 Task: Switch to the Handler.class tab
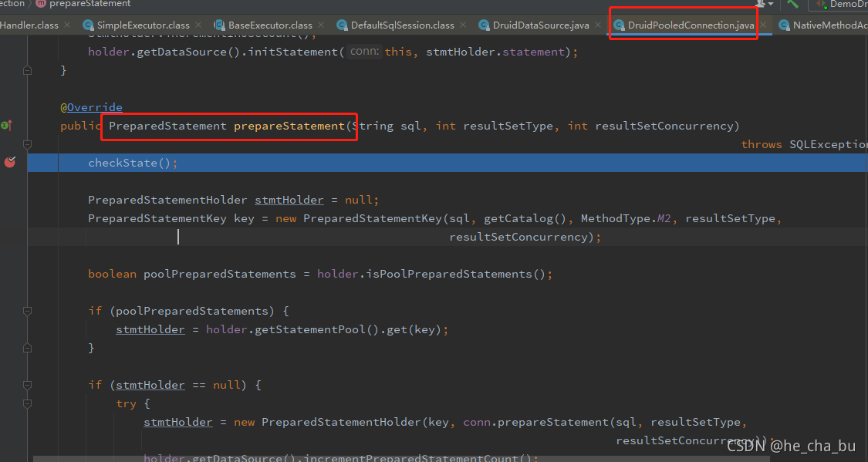click(29, 25)
